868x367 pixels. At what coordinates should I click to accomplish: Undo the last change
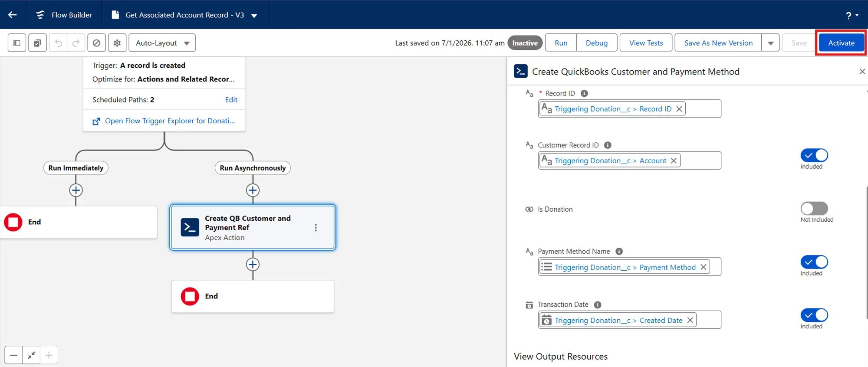point(58,43)
